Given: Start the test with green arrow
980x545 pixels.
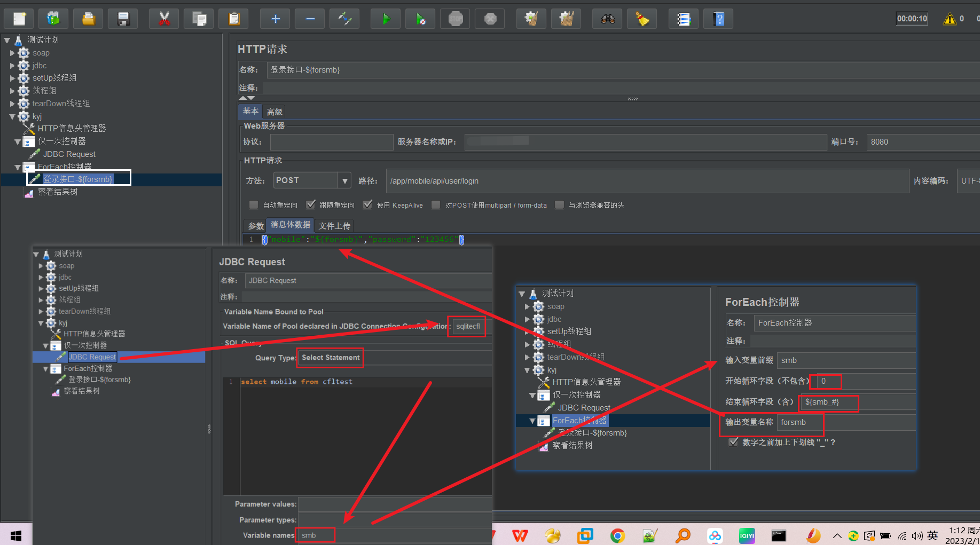Looking at the screenshot, I should (x=386, y=19).
